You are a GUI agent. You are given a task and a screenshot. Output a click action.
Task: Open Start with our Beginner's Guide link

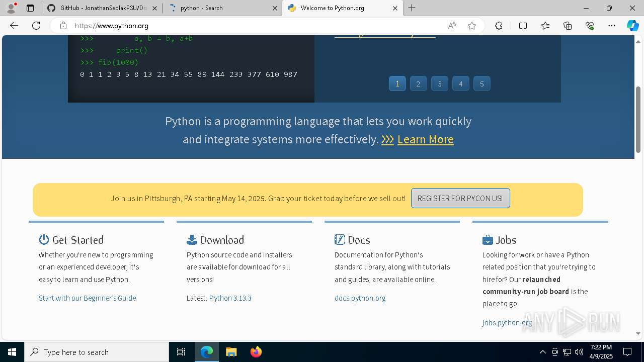click(x=88, y=298)
